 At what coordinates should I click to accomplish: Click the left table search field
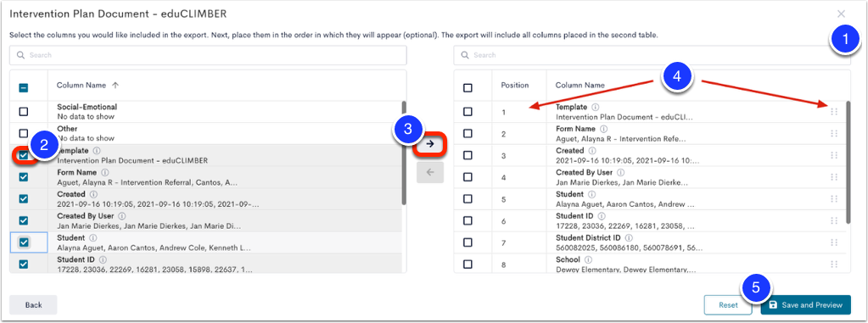coord(208,55)
